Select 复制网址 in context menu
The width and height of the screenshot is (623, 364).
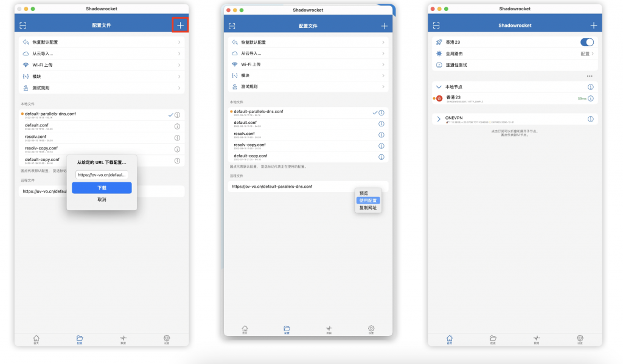(368, 208)
